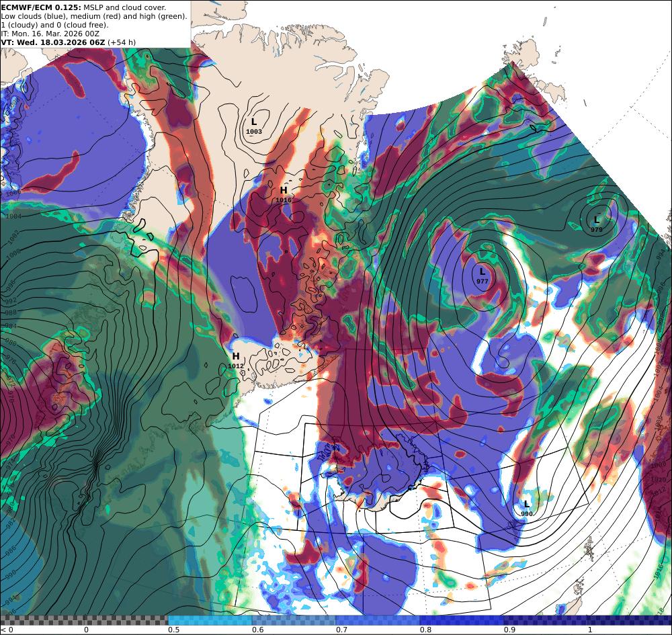Click the 'Low clouds (blue), medium (red)' legend line
Screen dimensions: 672x635
(x=94, y=16)
